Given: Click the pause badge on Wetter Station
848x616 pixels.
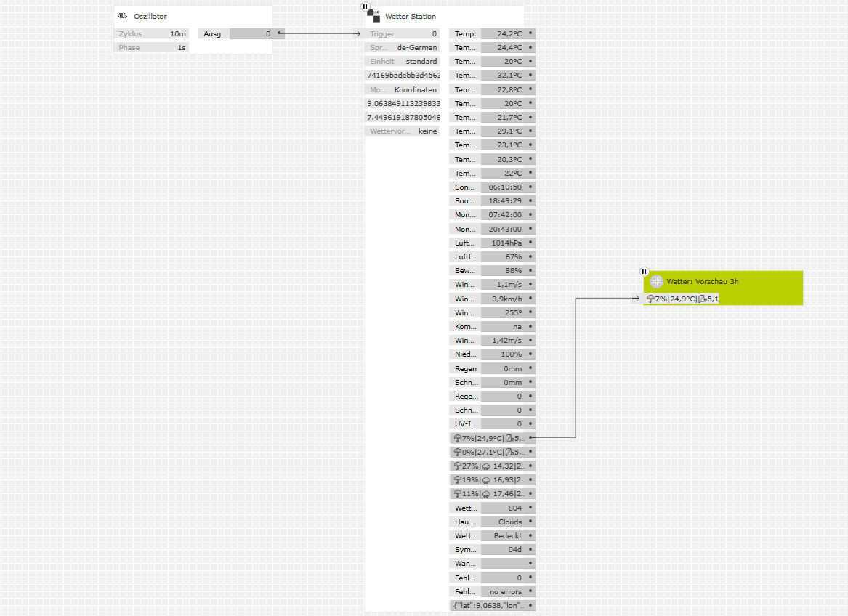Looking at the screenshot, I should (x=366, y=7).
